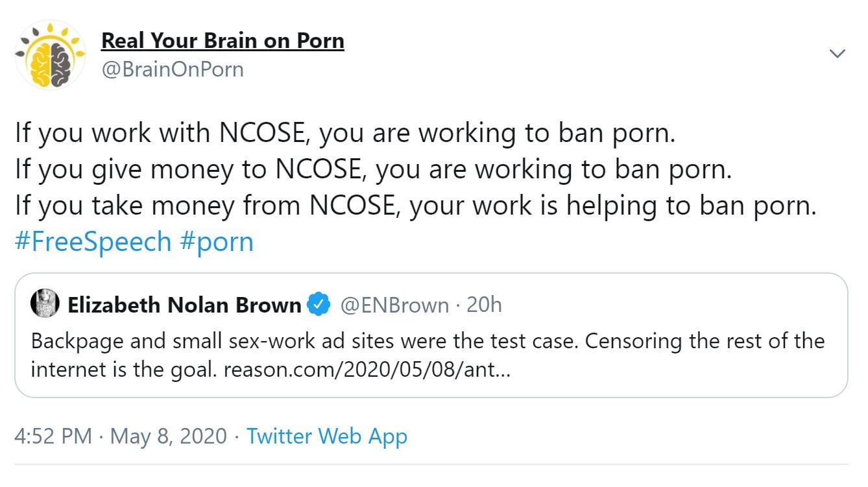Click the @ENBrown handle

pyautogui.click(x=394, y=305)
